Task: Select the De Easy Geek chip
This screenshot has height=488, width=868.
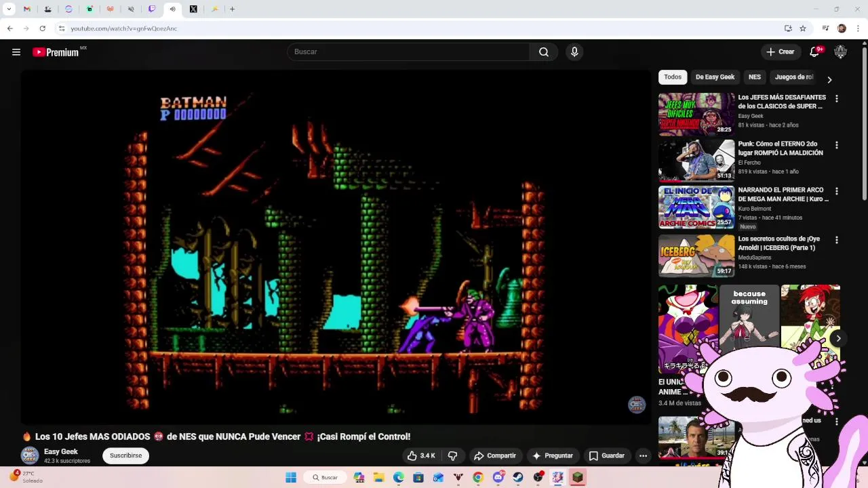Action: click(x=715, y=77)
